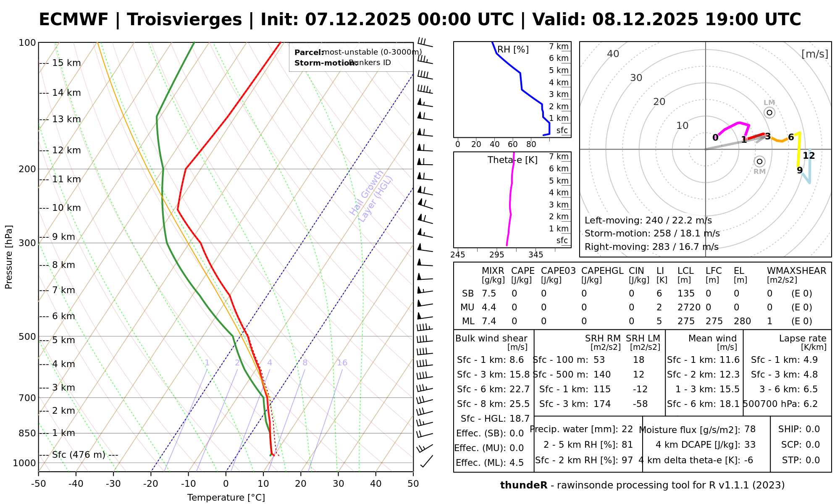Click the Hail Growth Layer label
The width and height of the screenshot is (840, 504).
click(x=371, y=196)
